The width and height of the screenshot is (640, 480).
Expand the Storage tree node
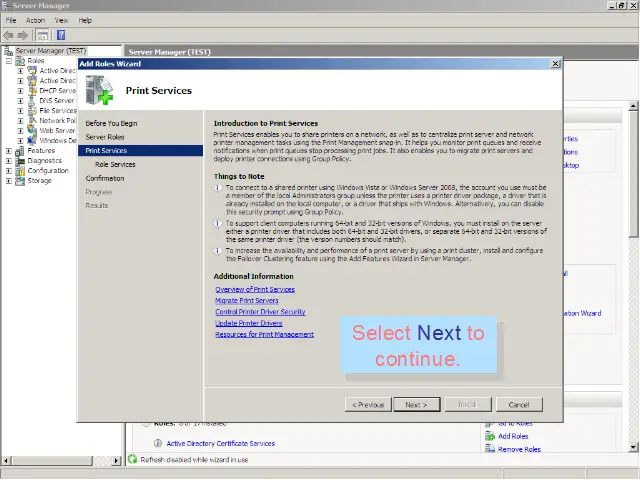(x=9, y=181)
